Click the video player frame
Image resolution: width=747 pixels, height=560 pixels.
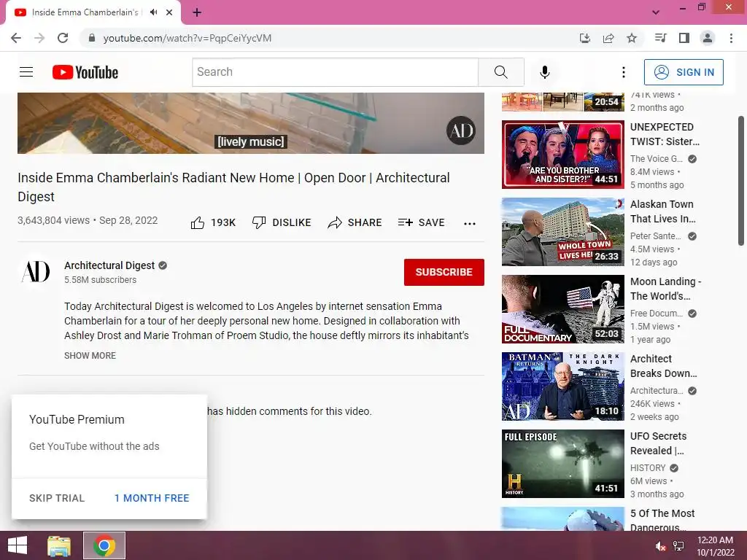tap(251, 122)
